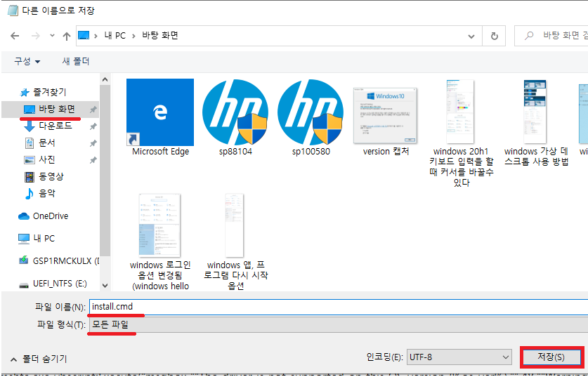
Task: Go back with the left arrow
Action: coord(15,36)
